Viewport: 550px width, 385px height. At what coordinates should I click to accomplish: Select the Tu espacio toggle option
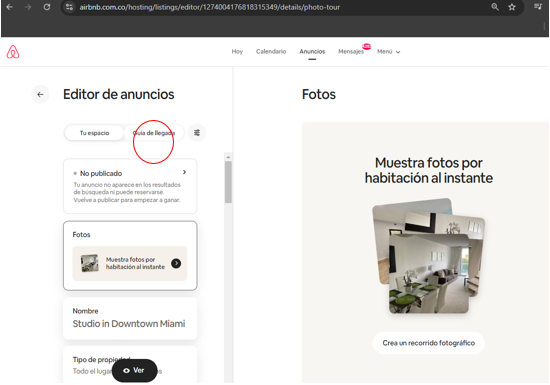click(94, 133)
